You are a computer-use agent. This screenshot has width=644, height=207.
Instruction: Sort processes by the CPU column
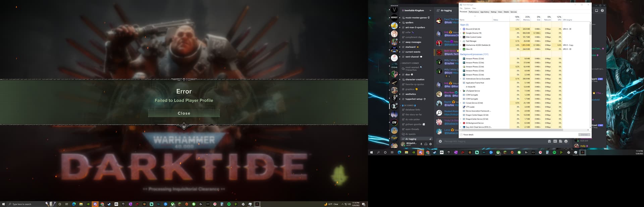coord(515,18)
